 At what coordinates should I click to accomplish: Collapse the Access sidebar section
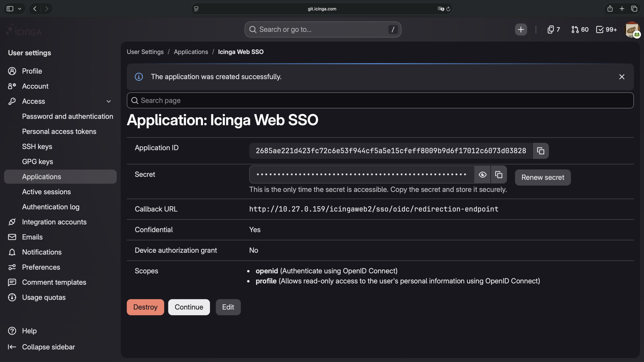(109, 101)
